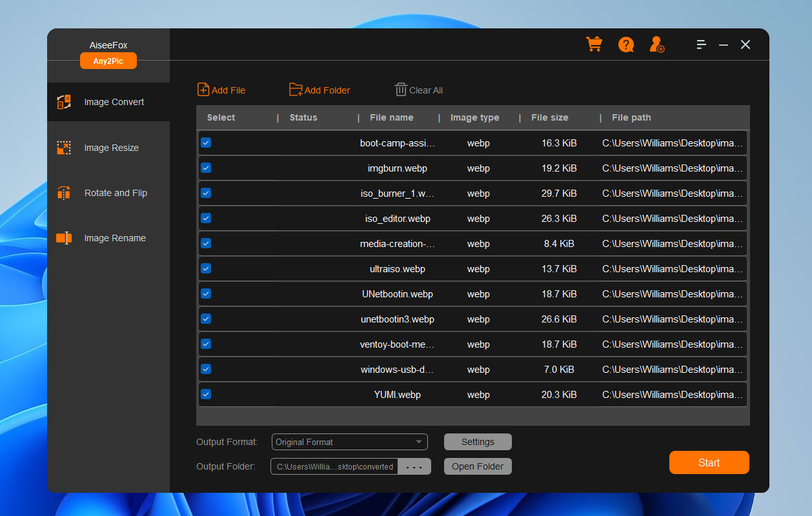
Task: Open the hamburger menu icon
Action: pos(702,45)
